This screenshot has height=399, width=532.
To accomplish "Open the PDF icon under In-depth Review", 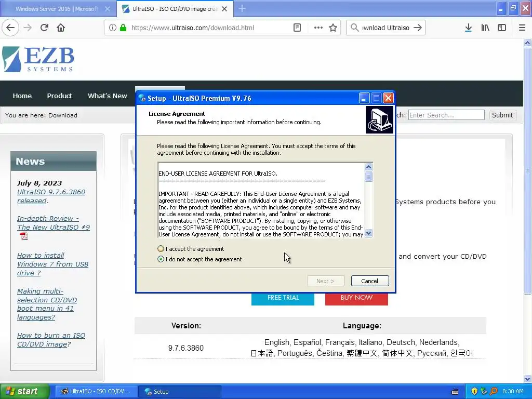I will 24,236.
